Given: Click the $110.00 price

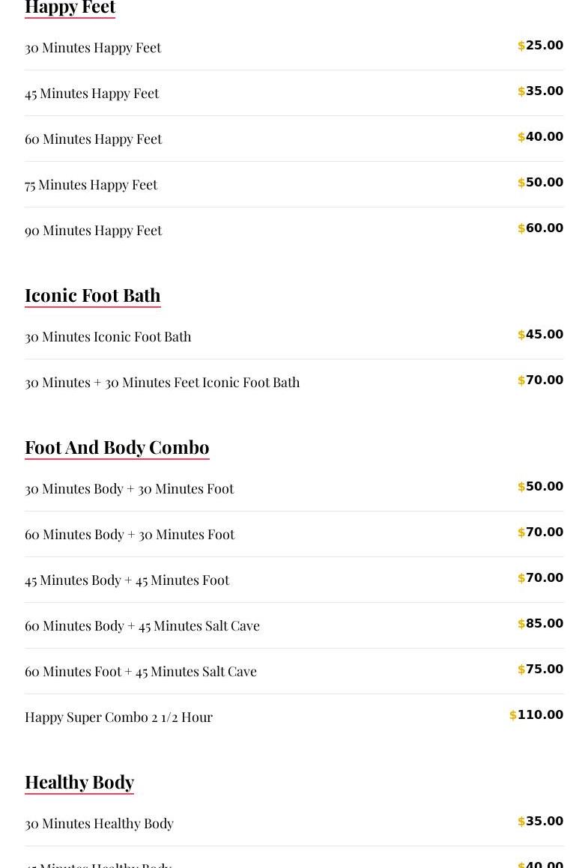Looking at the screenshot, I should coord(536,715).
